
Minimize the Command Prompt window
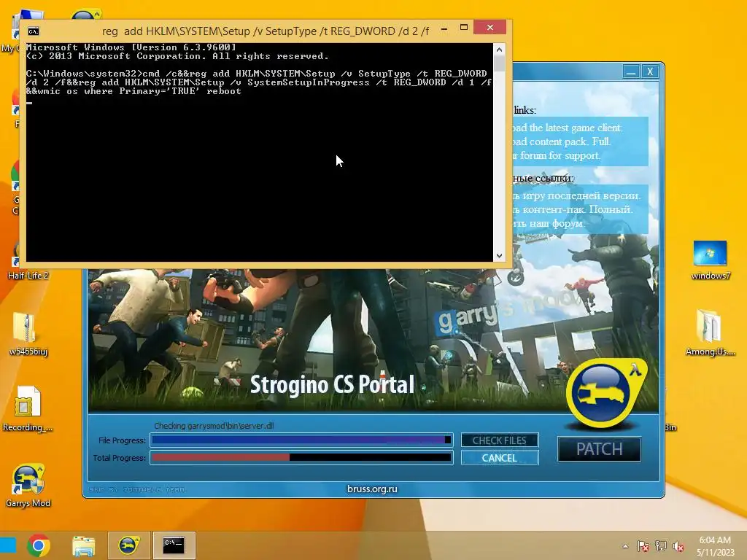pos(444,28)
